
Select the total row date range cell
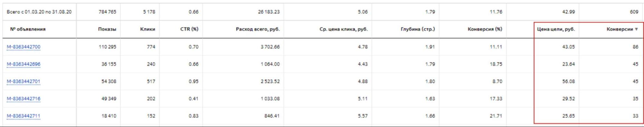pos(39,12)
